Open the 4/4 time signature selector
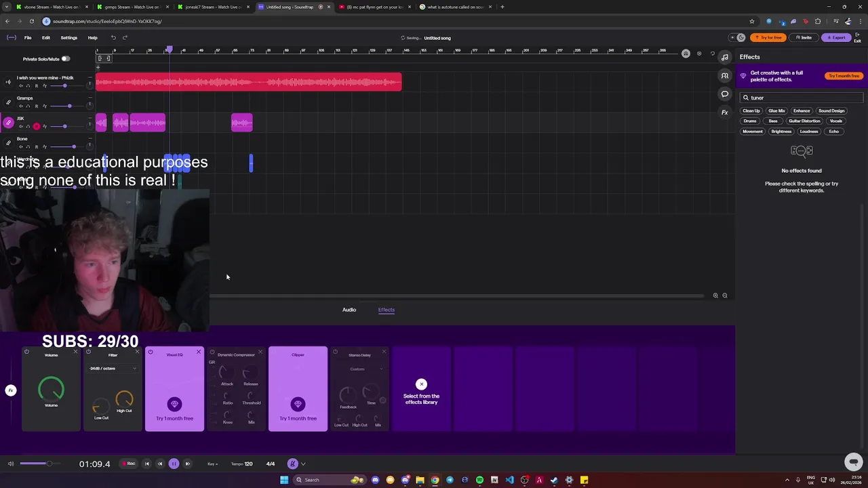Image resolution: width=868 pixels, height=488 pixels. click(271, 464)
